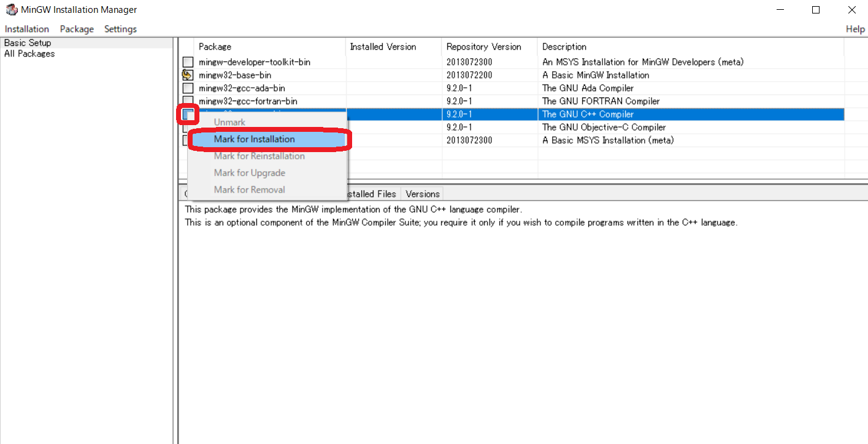Select All Packages in left pane

point(29,53)
